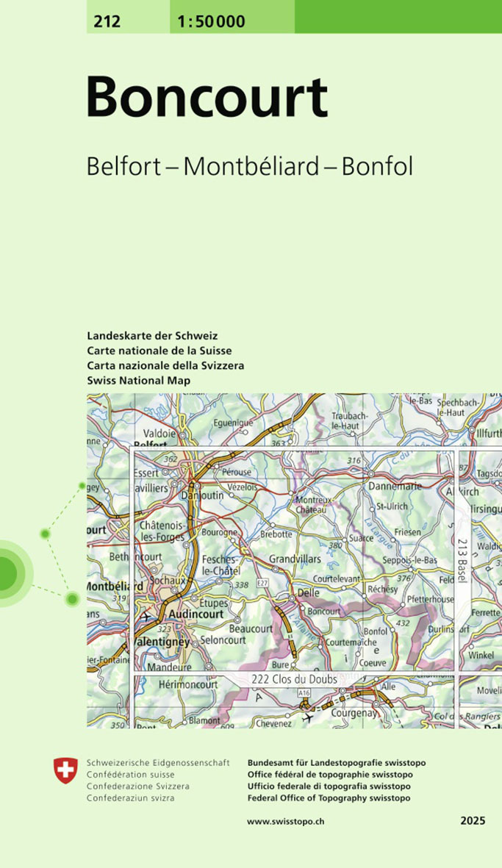The height and width of the screenshot is (868, 502).
Task: Click the airplane icon left of Audincourt
Action: [147, 617]
